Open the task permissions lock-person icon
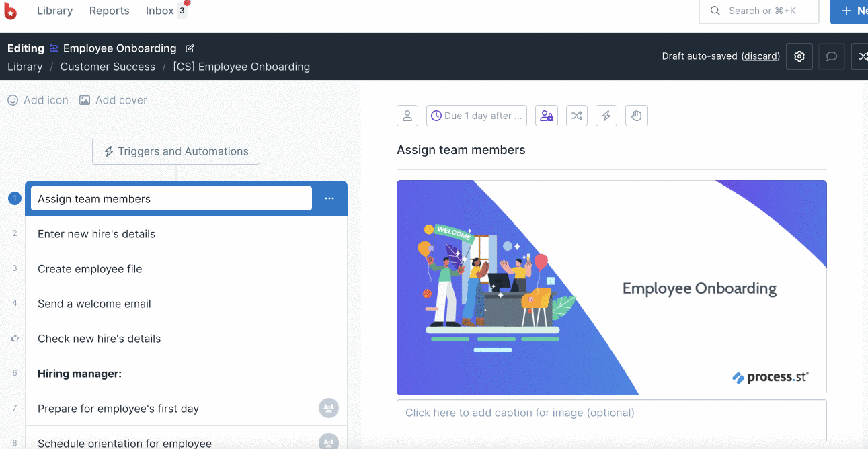Image resolution: width=868 pixels, height=449 pixels. point(547,116)
